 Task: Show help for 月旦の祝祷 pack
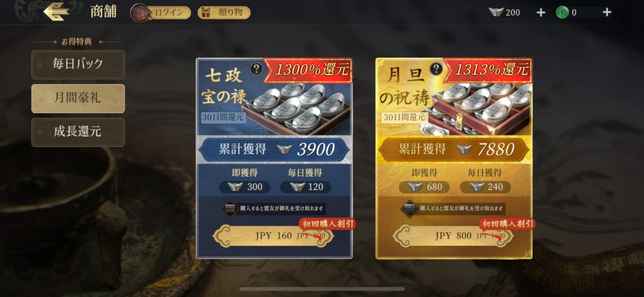tap(436, 68)
